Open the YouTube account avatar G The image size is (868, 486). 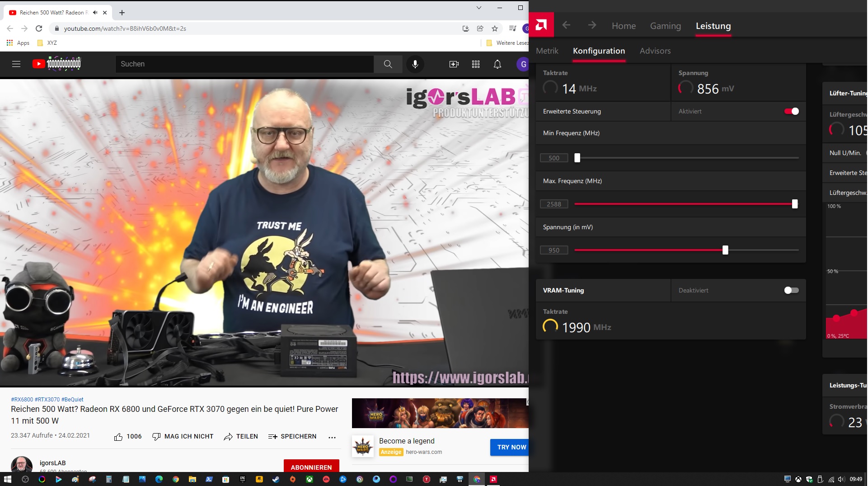tap(523, 64)
